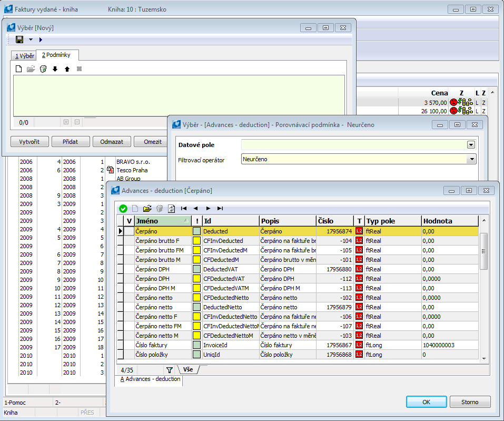
Task: Select the Vše tab
Action: [x=187, y=370]
